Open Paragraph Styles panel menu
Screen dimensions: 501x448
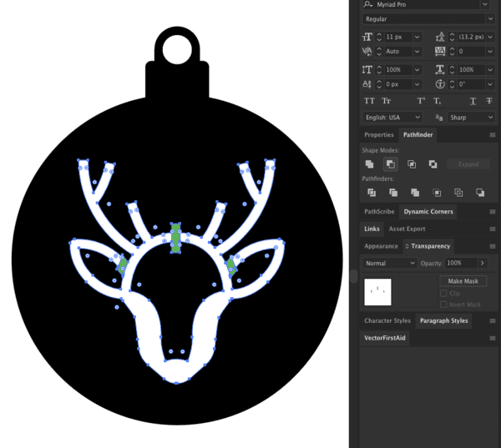tap(493, 321)
